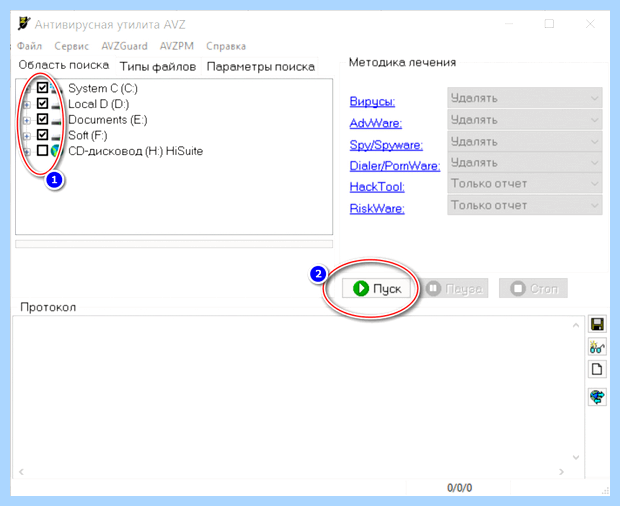Viewport: 620px width, 506px height.
Task: Uncheck the Documents (E:) checkbox
Action: tap(42, 119)
